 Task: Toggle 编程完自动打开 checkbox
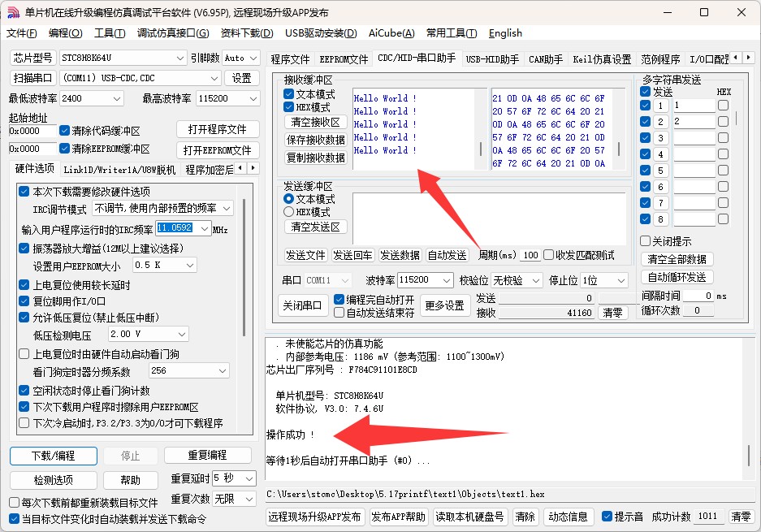339,300
